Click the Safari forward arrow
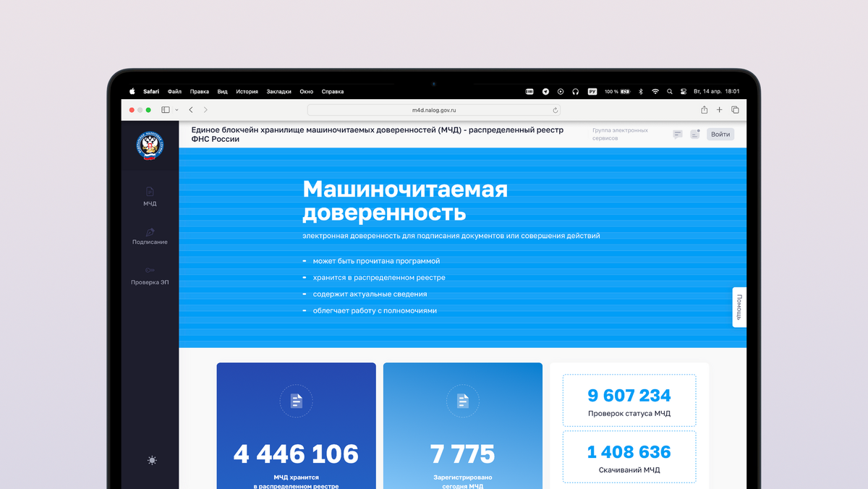 click(x=205, y=110)
